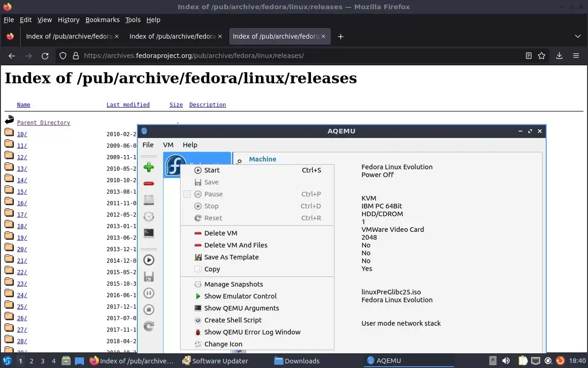Reload the page in Firefox
588x368 pixels.
(45, 56)
